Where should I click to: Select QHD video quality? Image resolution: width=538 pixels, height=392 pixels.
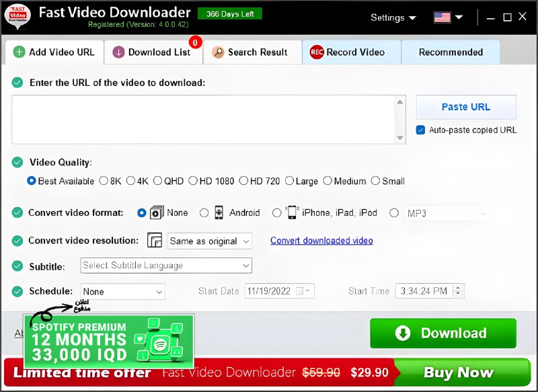coord(157,181)
